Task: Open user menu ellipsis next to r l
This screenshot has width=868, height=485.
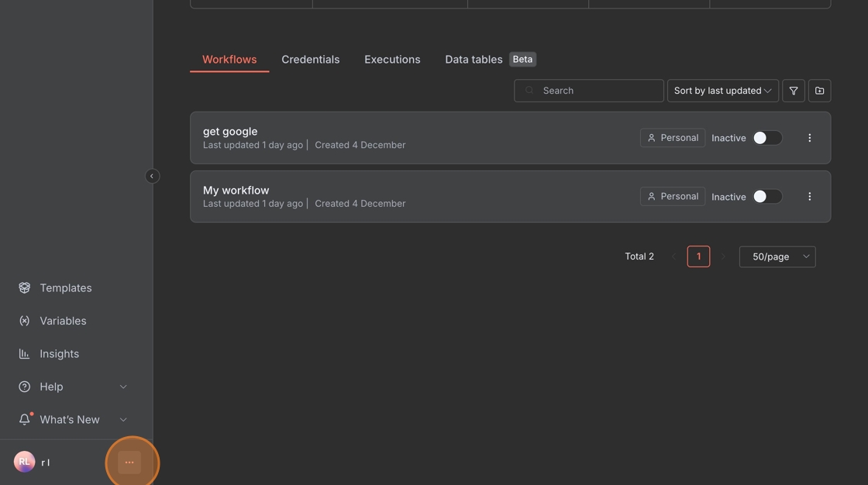Action: point(129,463)
